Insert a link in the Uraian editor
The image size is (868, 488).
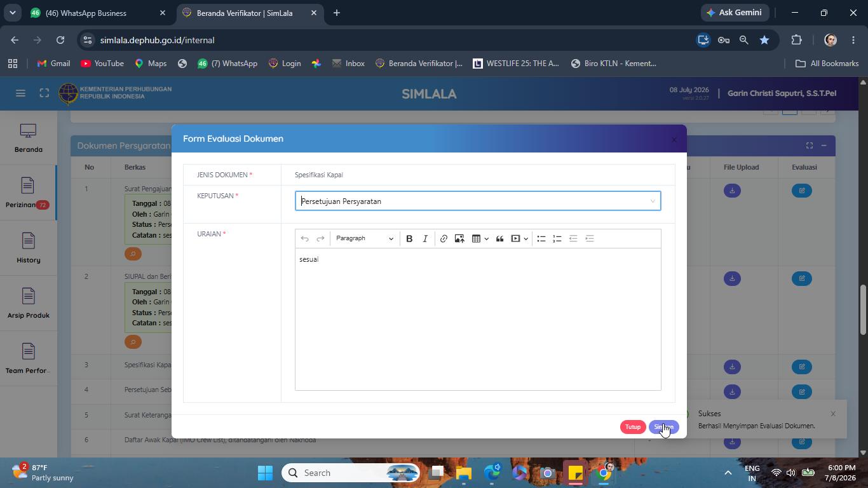(444, 238)
